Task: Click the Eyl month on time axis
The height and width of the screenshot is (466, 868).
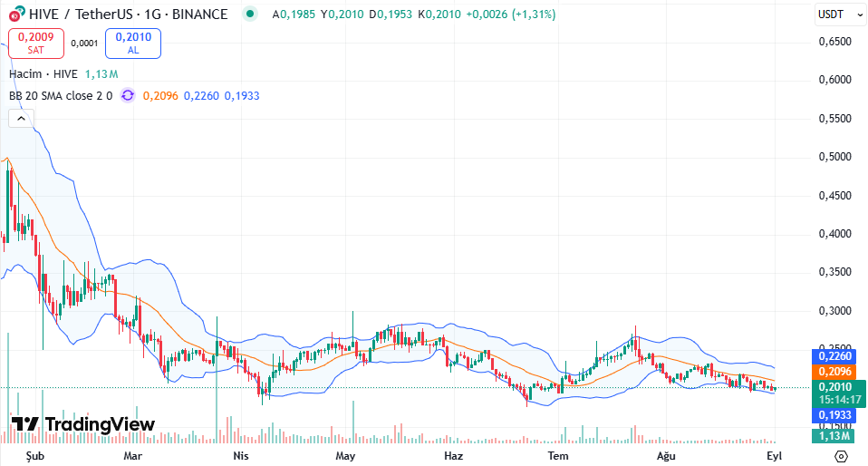Action: coord(774,456)
